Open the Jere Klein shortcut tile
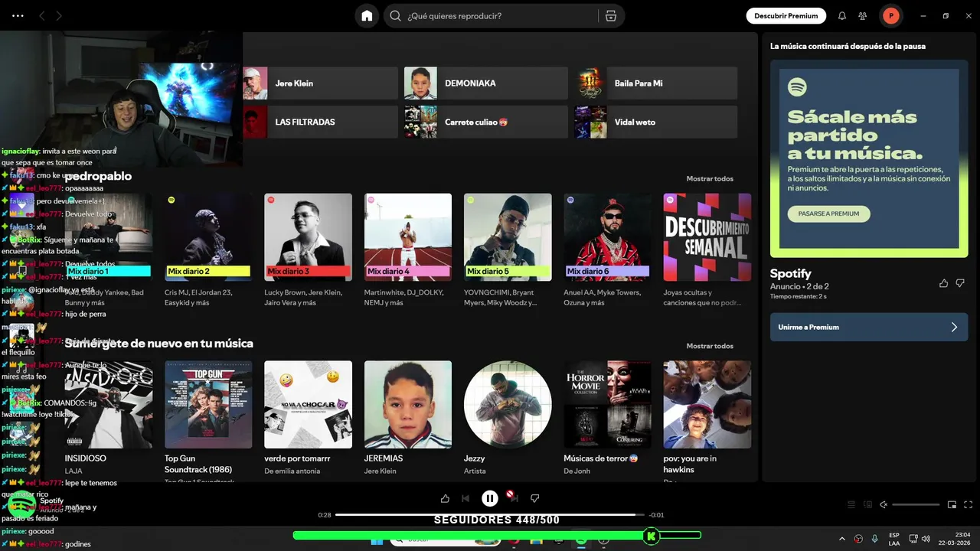Image resolution: width=980 pixels, height=551 pixels. [321, 83]
